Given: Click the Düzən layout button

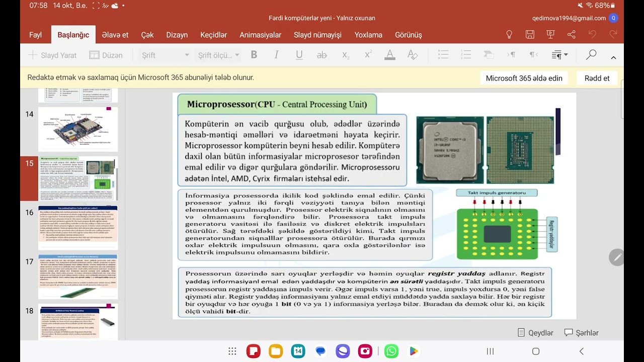Looking at the screenshot, I should tap(106, 55).
